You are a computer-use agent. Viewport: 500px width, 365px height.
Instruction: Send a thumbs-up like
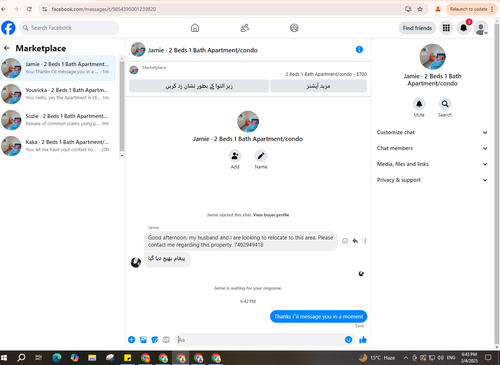click(363, 340)
